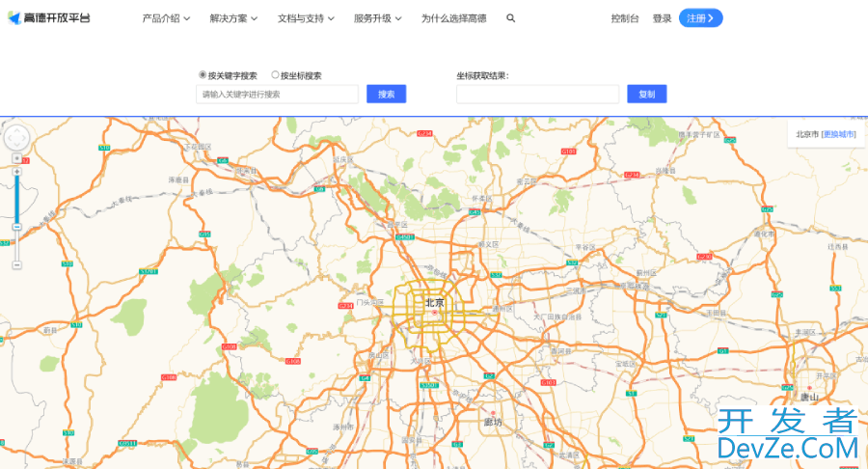Click the 宝坻区 map label
The height and width of the screenshot is (469, 868).
[x=626, y=364]
